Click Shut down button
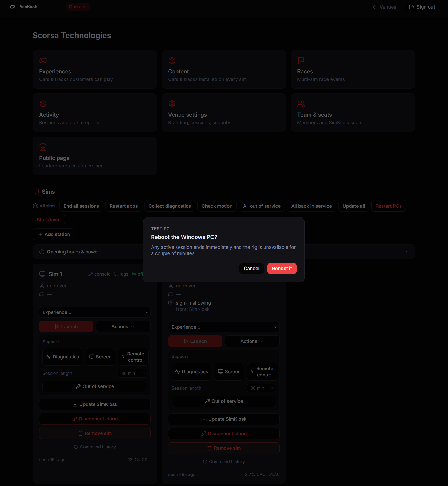 49,220
